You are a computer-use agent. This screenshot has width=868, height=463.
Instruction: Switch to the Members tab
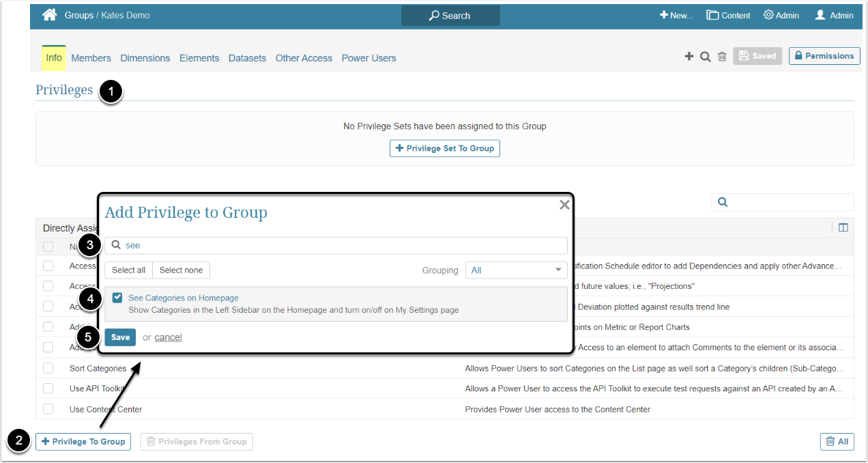91,58
